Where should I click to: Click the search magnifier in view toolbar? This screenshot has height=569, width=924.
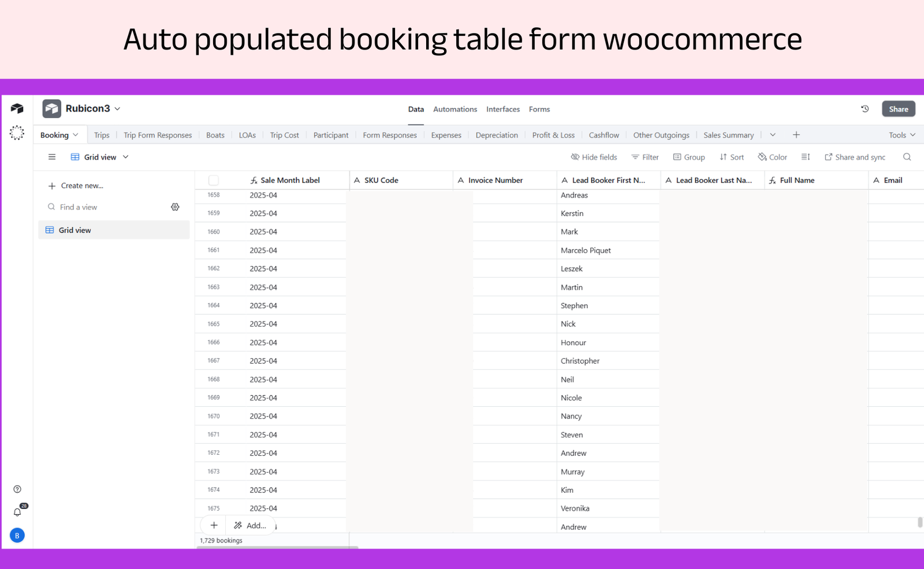tap(907, 157)
